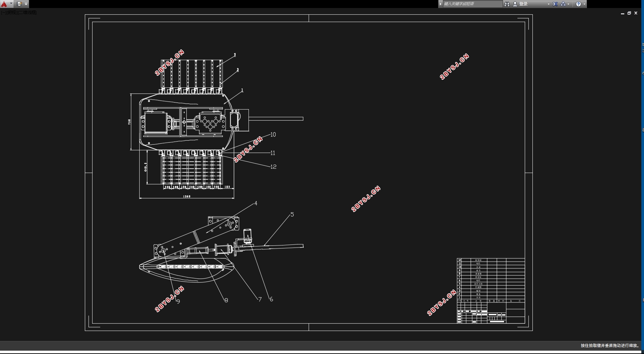Click the Autodesk 360 triangle icon
The height and width of the screenshot is (354, 644).
point(563,4)
